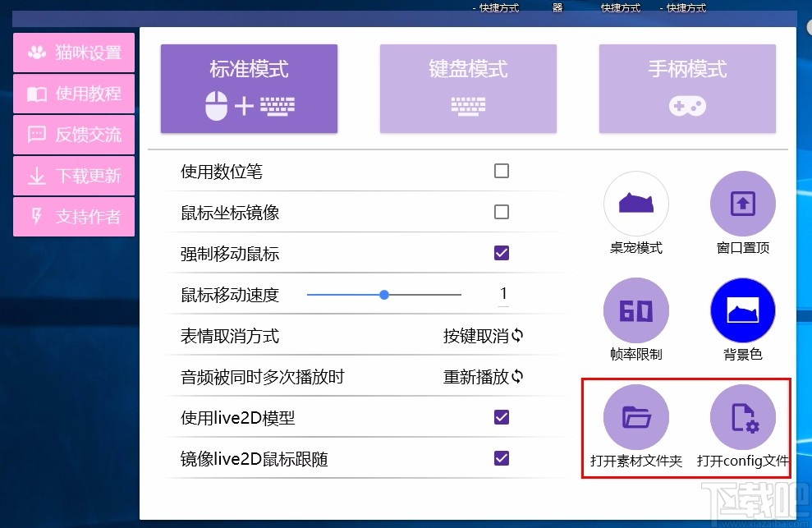
Task: Click the keyboard icon in 键盘模式
Action: (x=468, y=106)
